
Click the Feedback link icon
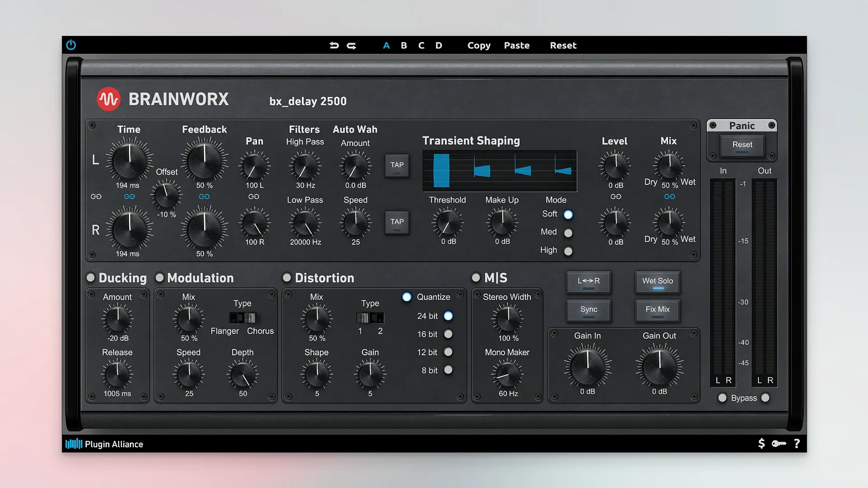[x=204, y=197]
